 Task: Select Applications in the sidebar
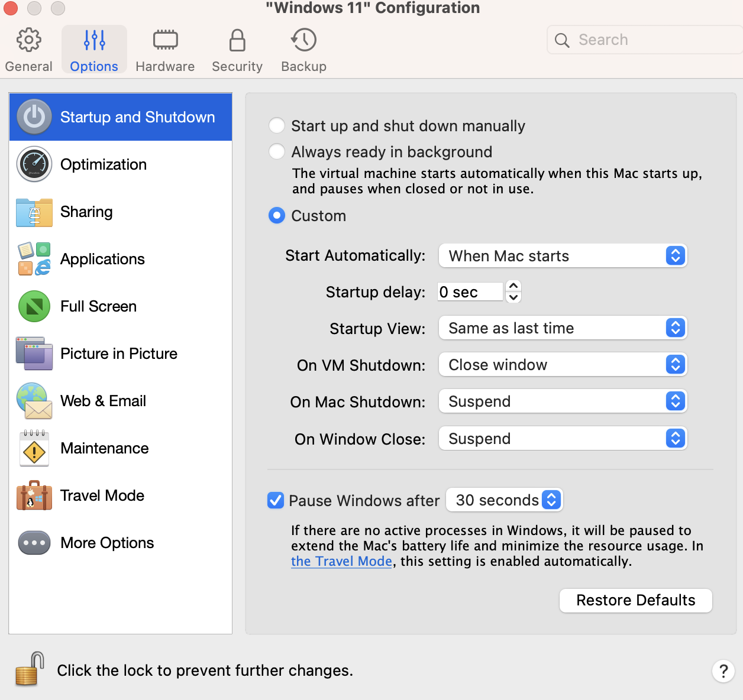(121, 259)
